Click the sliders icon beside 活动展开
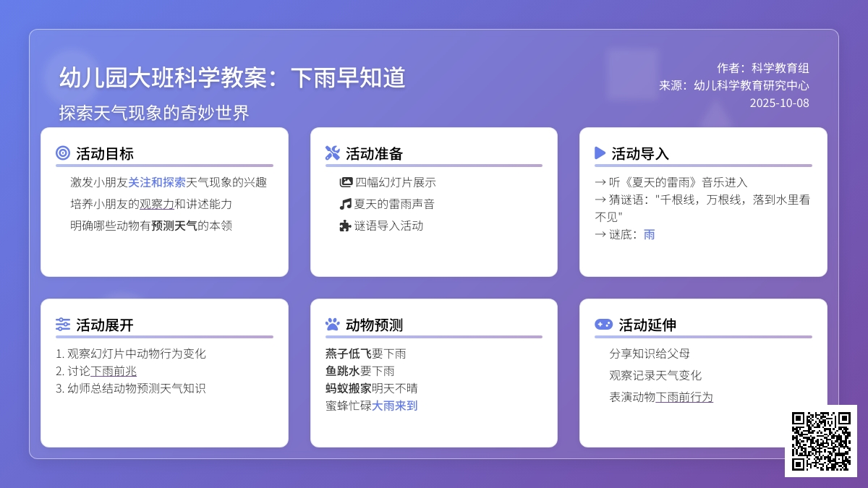The height and width of the screenshot is (488, 868). coord(63,325)
